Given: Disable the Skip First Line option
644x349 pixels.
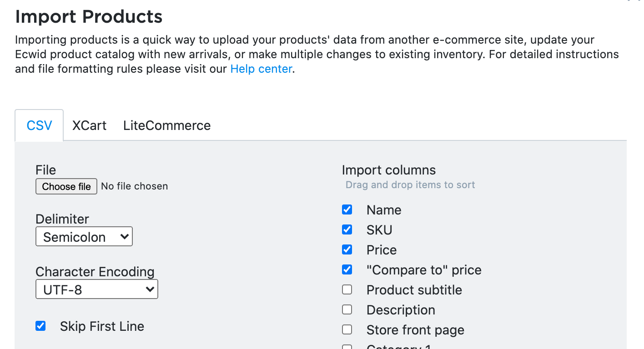Looking at the screenshot, I should [40, 326].
